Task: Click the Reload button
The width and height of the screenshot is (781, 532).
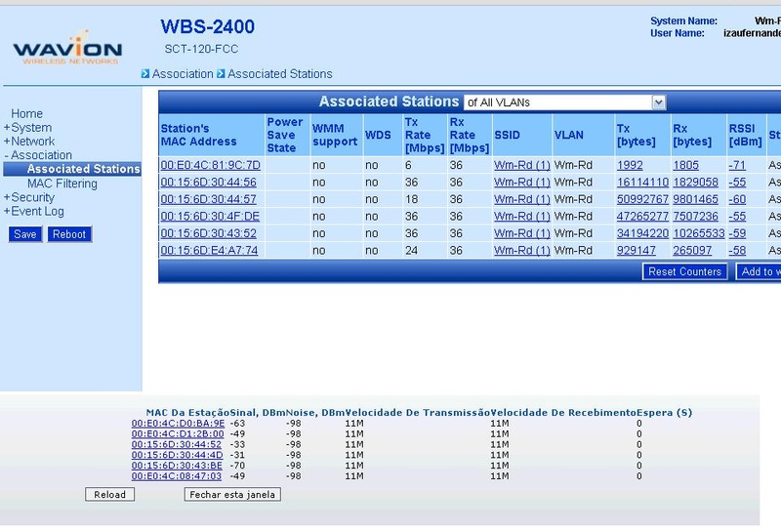Action: [x=109, y=495]
